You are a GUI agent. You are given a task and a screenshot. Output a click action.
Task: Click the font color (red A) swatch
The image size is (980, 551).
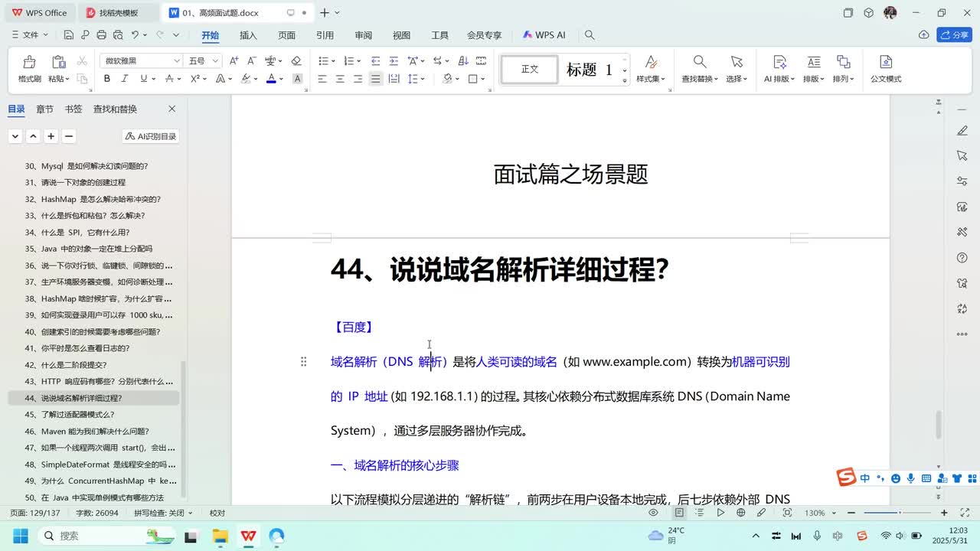click(271, 79)
